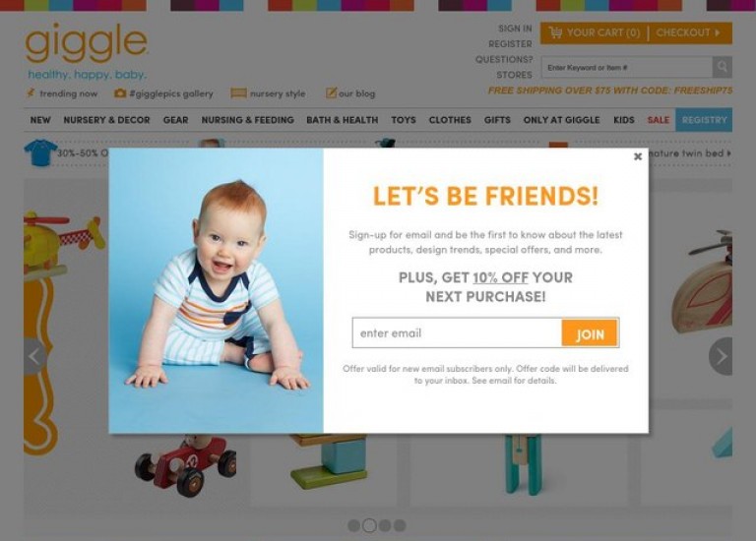Click the nursery style icon

pyautogui.click(x=238, y=93)
